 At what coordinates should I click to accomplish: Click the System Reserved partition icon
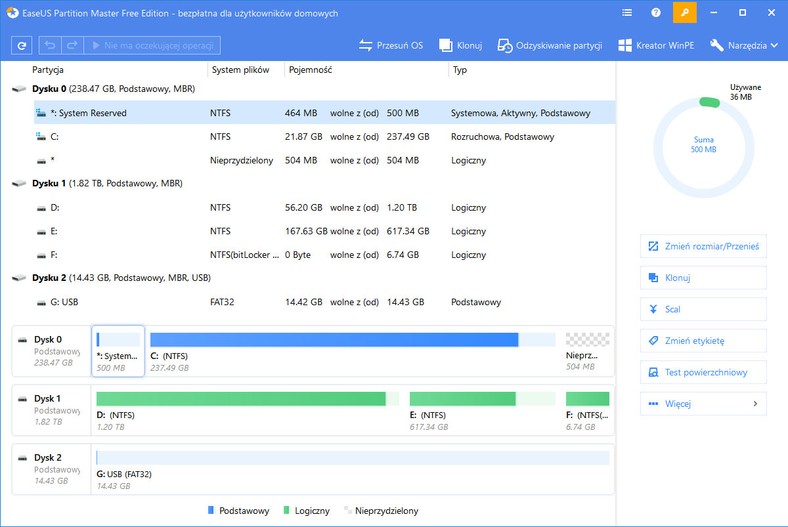pyautogui.click(x=41, y=113)
